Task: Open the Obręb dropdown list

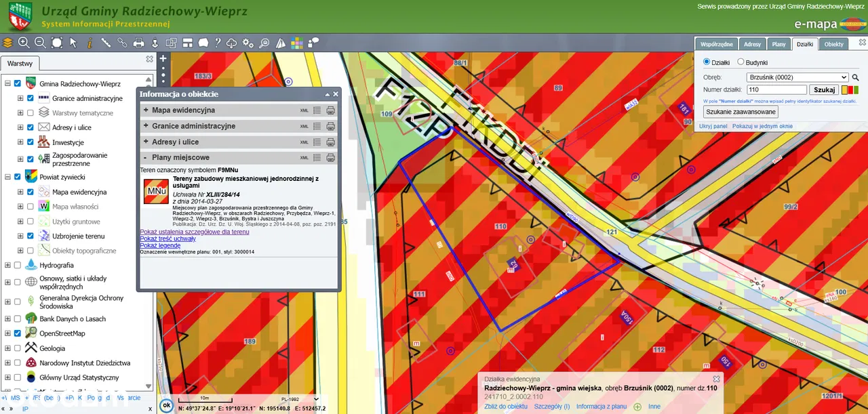Action: [797, 77]
